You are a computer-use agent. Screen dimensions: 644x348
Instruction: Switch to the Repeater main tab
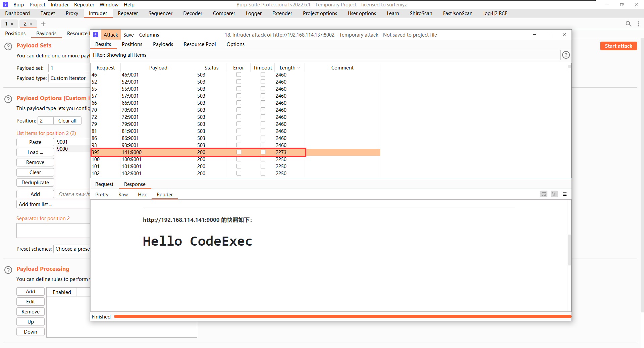[128, 13]
